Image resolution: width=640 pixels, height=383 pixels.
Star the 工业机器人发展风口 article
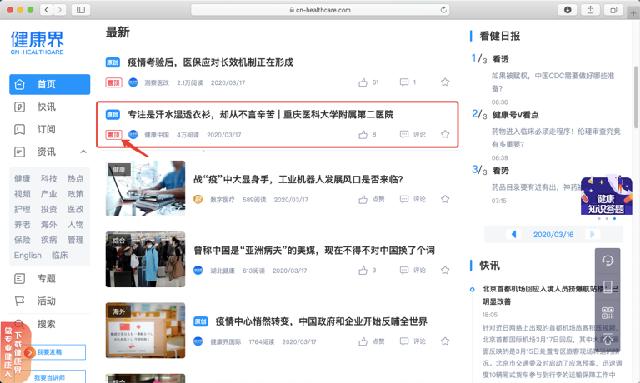445,199
